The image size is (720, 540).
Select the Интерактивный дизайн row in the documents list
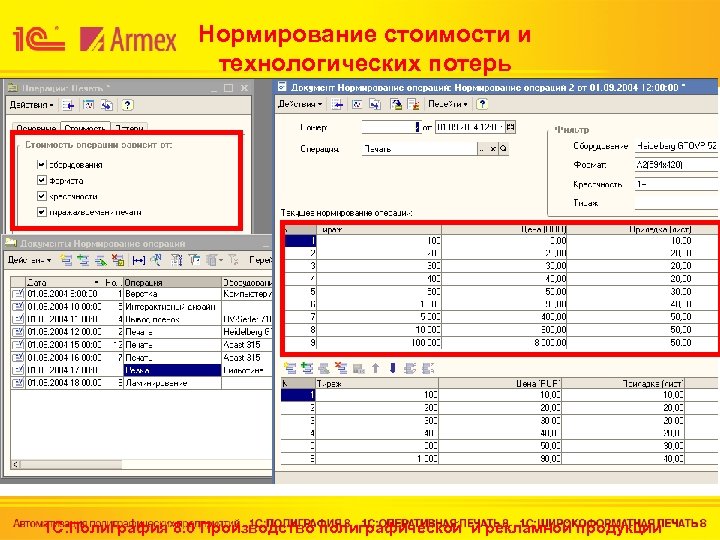[x=141, y=306]
